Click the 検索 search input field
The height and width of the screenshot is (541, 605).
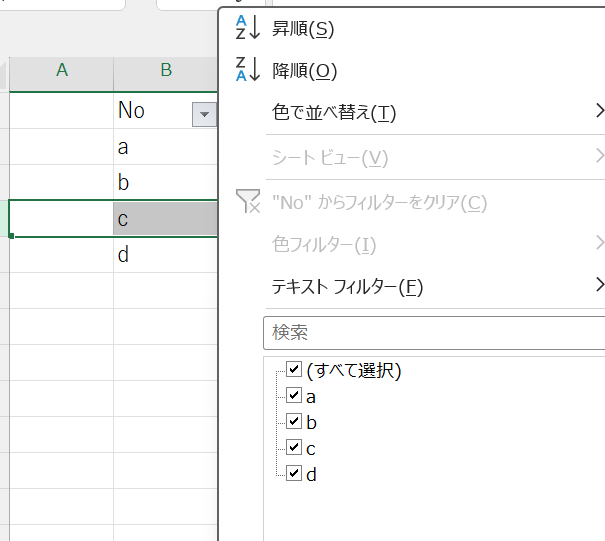point(430,332)
